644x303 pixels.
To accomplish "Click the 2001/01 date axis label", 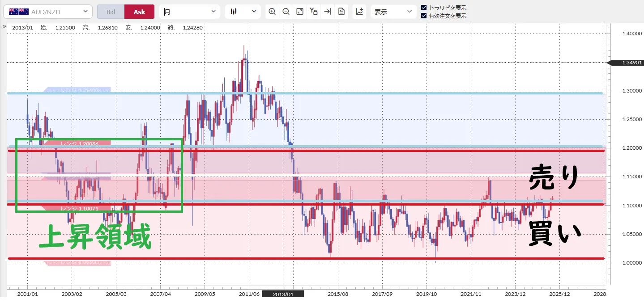I will 28,294.
